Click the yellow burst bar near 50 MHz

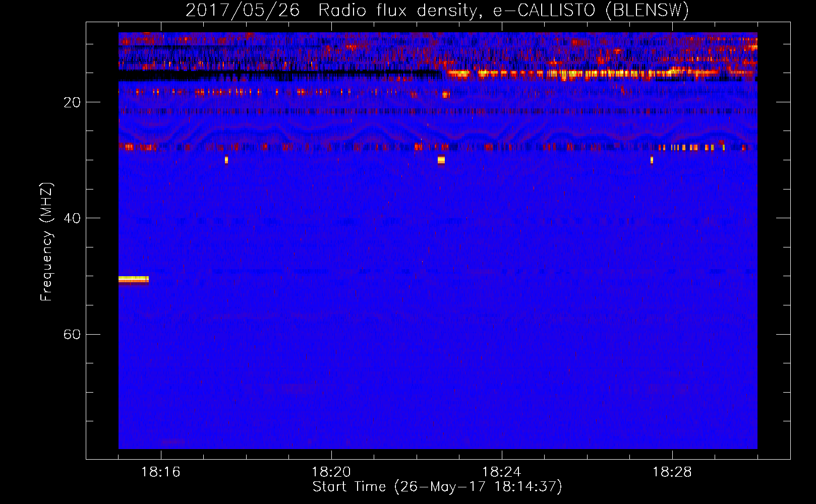point(134,280)
